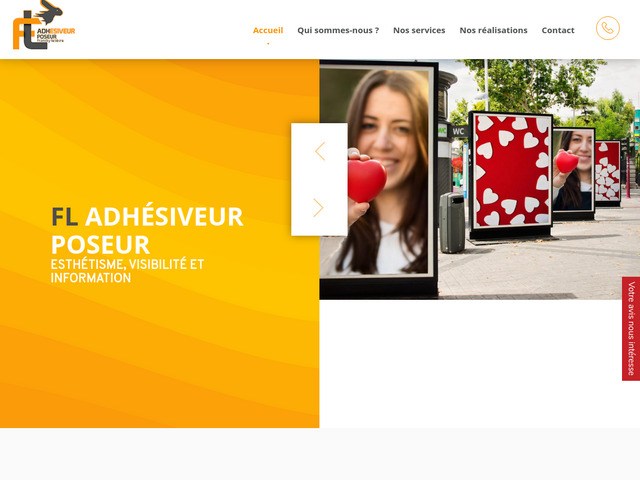The width and height of the screenshot is (640, 480).
Task: Show previous slide with left arrow
Action: (x=320, y=151)
